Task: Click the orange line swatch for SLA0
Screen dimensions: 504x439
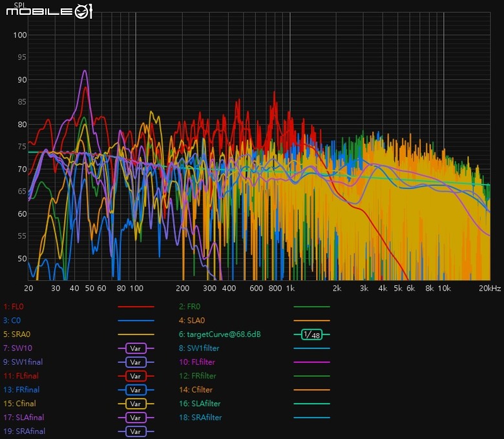Action: (x=311, y=321)
